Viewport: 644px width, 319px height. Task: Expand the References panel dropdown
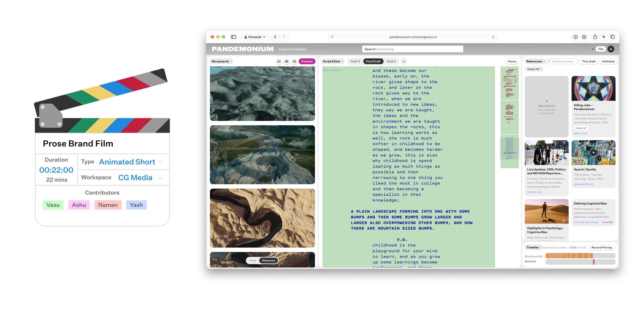535,61
